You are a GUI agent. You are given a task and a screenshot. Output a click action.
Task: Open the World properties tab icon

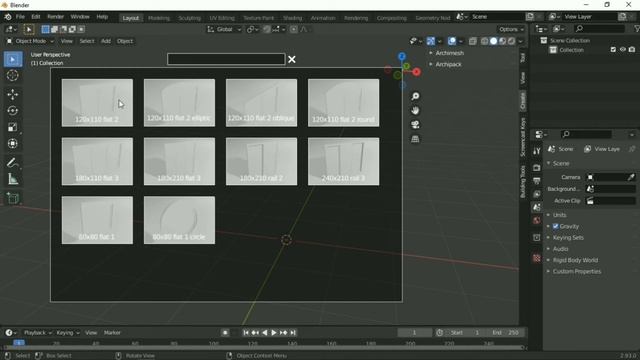coord(537,220)
